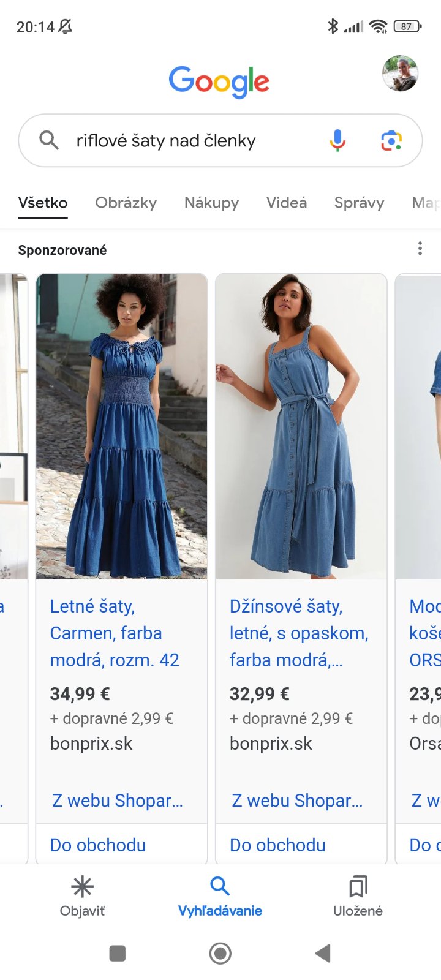Tap the magnifier icon in search bar
The image size is (441, 980).
pos(49,140)
